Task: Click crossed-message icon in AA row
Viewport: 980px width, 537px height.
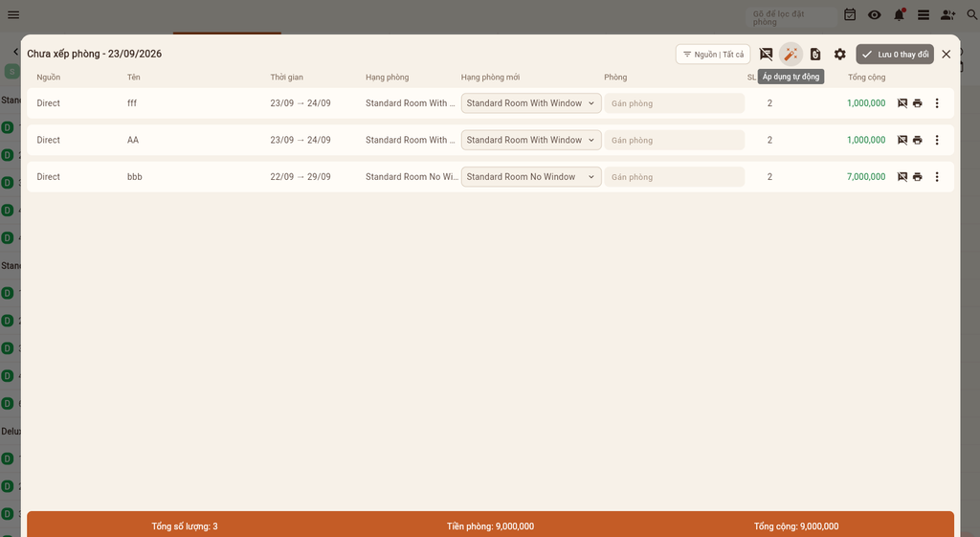Action: click(x=902, y=140)
